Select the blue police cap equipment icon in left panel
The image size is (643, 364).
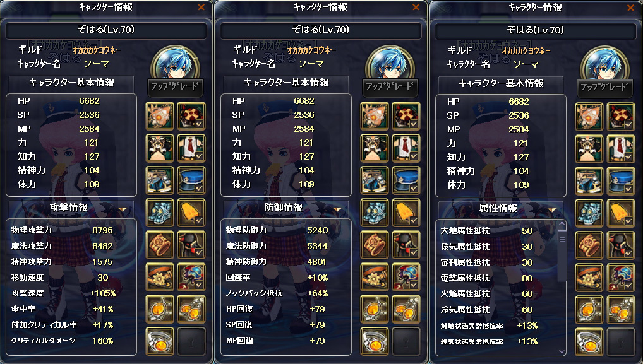pos(191,180)
